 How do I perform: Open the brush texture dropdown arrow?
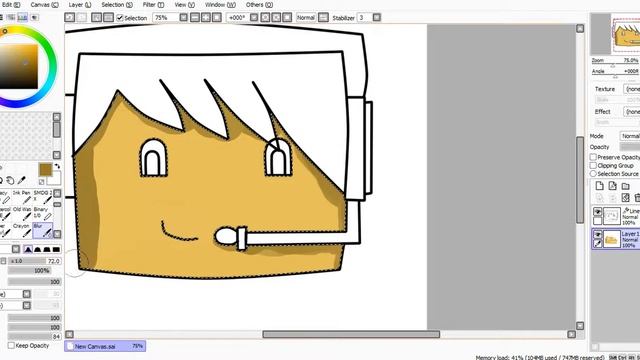click(x=27, y=305)
